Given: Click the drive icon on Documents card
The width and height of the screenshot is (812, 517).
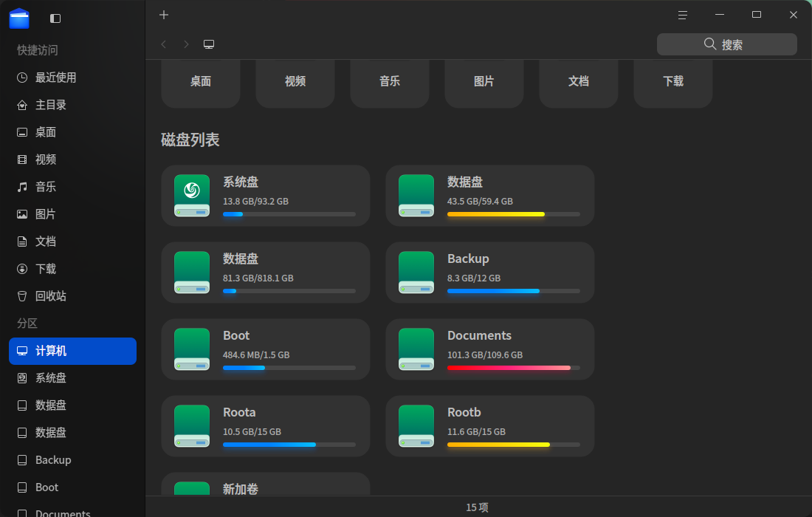Looking at the screenshot, I should click(416, 349).
